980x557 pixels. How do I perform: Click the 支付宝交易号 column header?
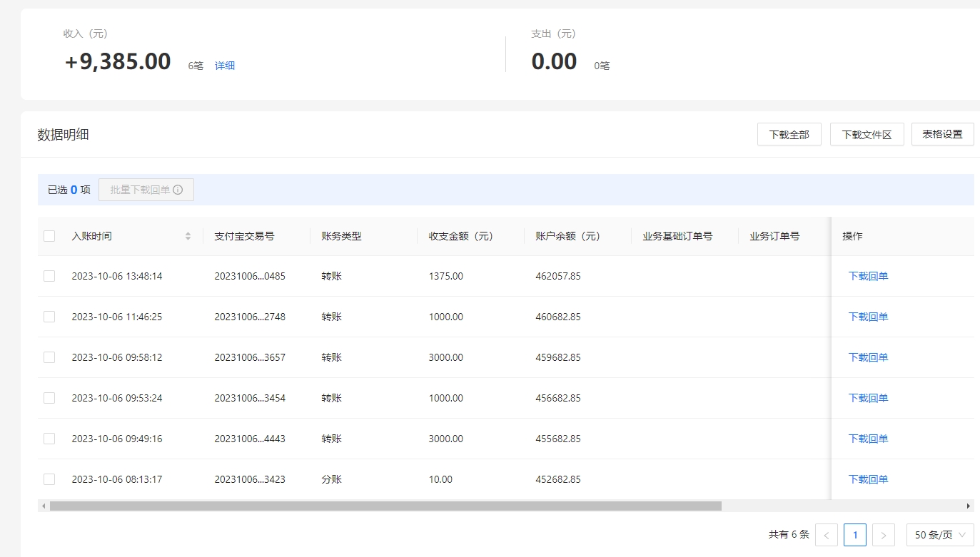click(244, 236)
